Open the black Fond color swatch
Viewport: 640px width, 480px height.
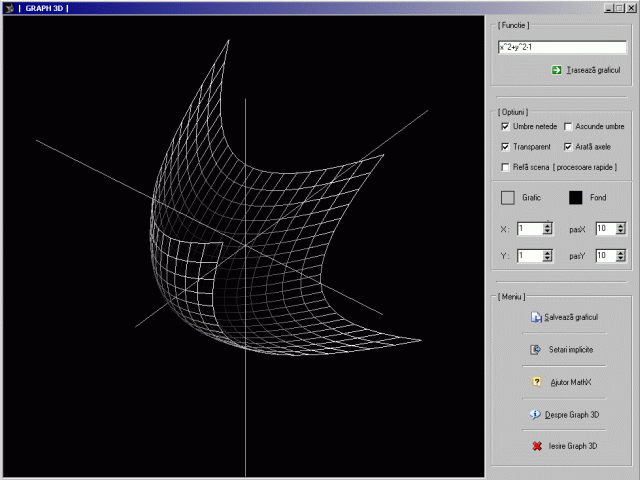tap(576, 198)
